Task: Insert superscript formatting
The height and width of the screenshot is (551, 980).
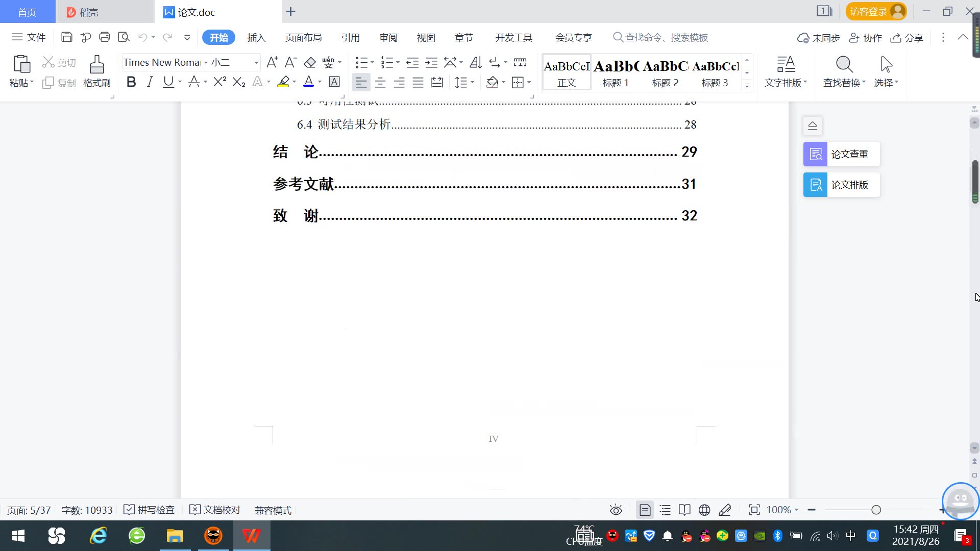Action: point(218,82)
